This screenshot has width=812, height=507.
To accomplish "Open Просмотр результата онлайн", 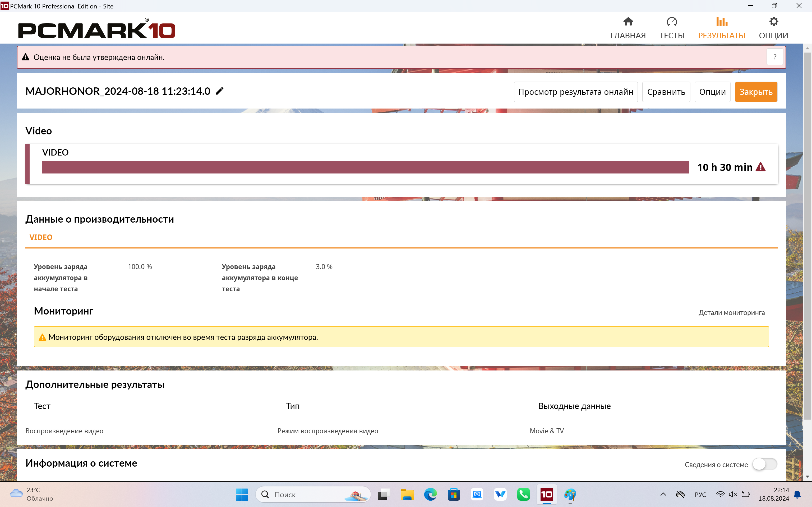I will [x=575, y=92].
